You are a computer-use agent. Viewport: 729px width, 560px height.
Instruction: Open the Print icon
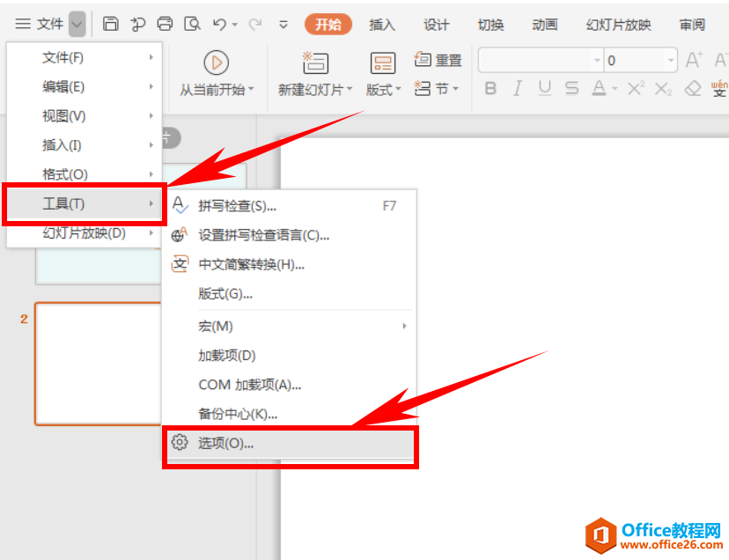tap(165, 25)
